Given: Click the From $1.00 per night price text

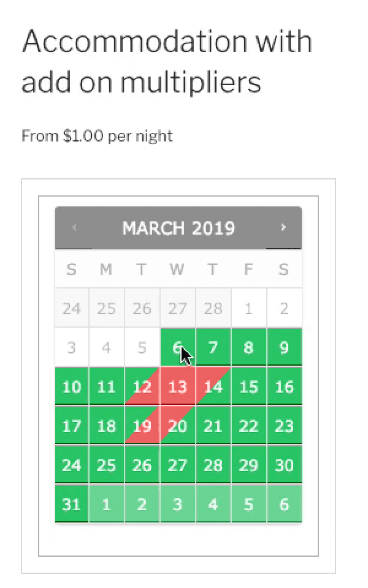Looking at the screenshot, I should (x=96, y=136).
